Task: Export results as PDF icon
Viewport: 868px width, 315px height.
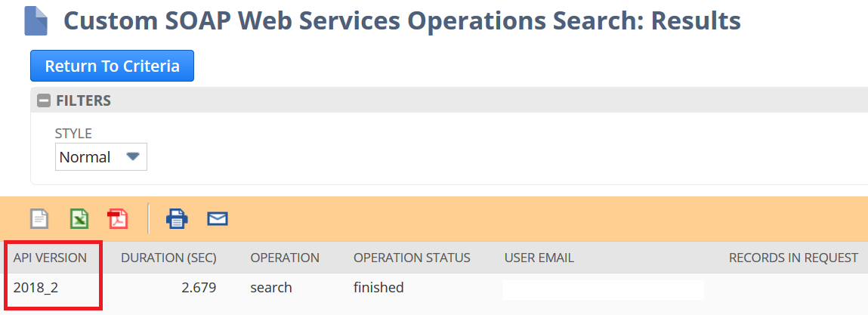Action: [117, 219]
